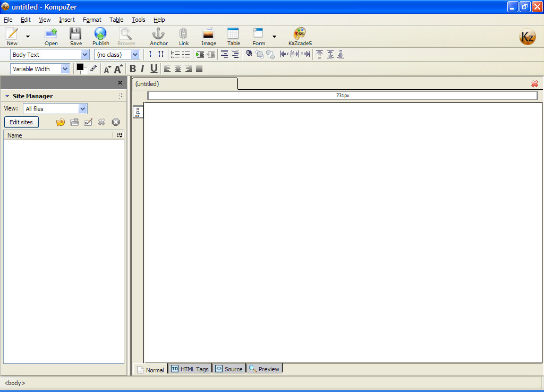Click the layer positioning icon
The image size is (544, 392).
249,54
